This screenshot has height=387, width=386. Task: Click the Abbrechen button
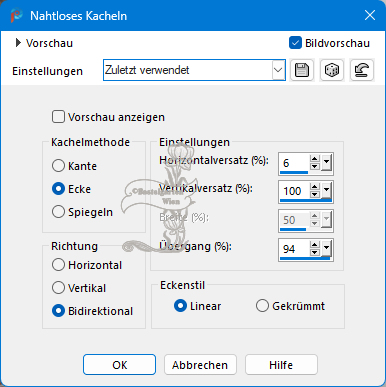coord(200,365)
